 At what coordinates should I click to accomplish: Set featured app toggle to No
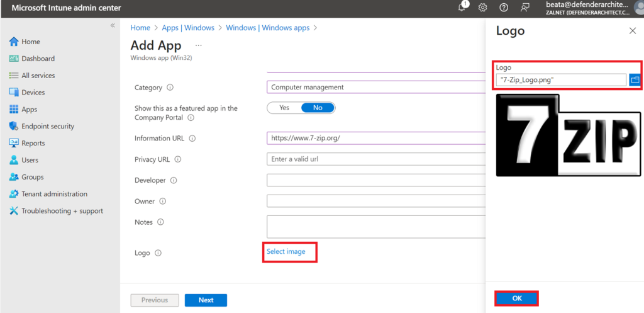318,108
